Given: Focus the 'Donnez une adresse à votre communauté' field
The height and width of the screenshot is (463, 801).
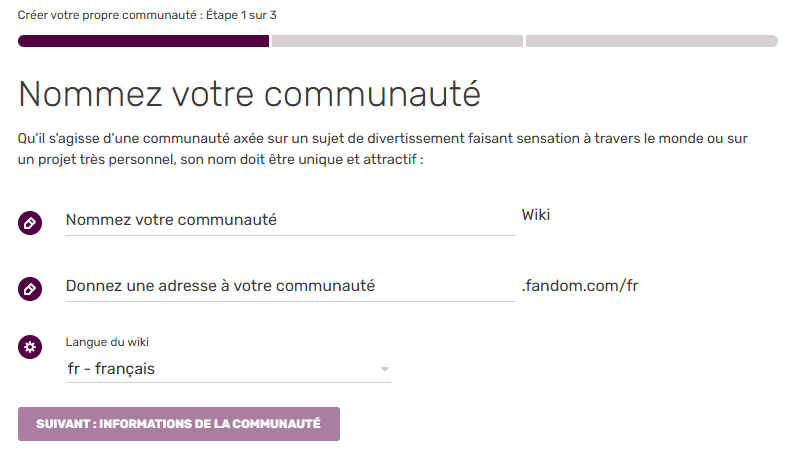Looking at the screenshot, I should pyautogui.click(x=290, y=286).
